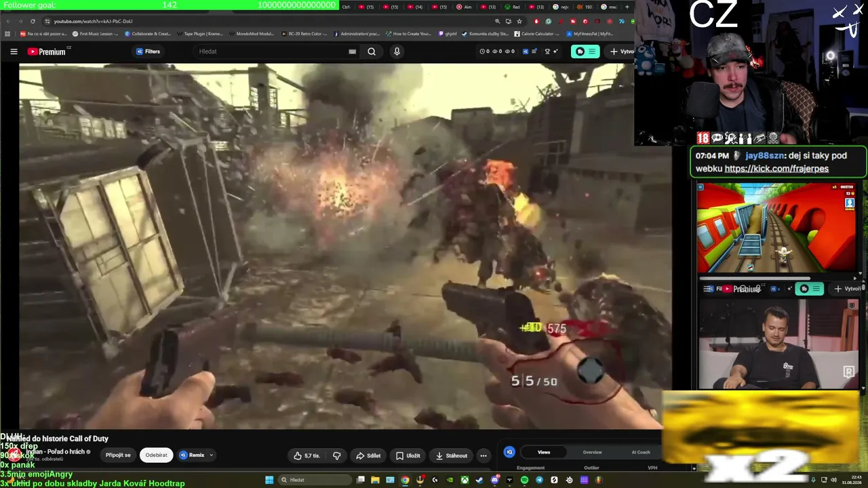Toggle the green vidIQ panel switch
Image resolution: width=868 pixels, height=488 pixels.
(x=585, y=52)
